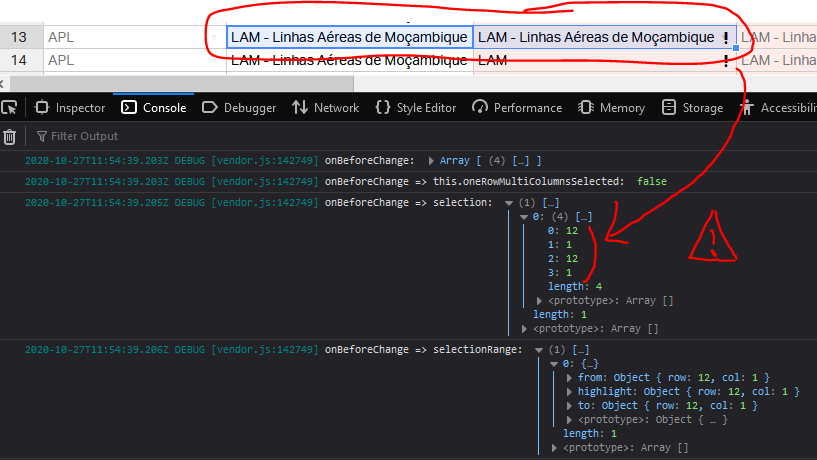Click the 'length: 4' property
Screen dimensions: 817x460
pos(575,287)
